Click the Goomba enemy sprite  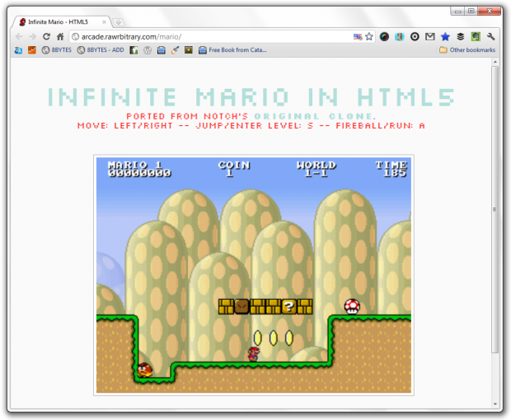[145, 370]
